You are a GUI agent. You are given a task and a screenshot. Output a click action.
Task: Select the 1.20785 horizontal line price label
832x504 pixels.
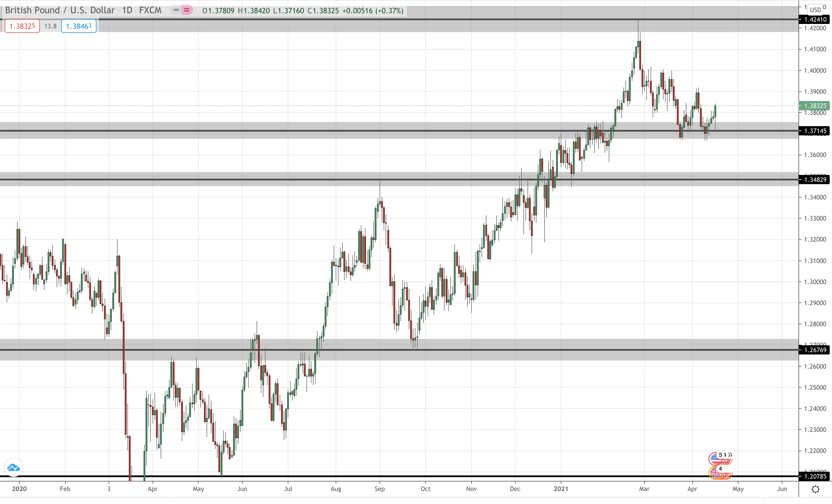point(814,476)
